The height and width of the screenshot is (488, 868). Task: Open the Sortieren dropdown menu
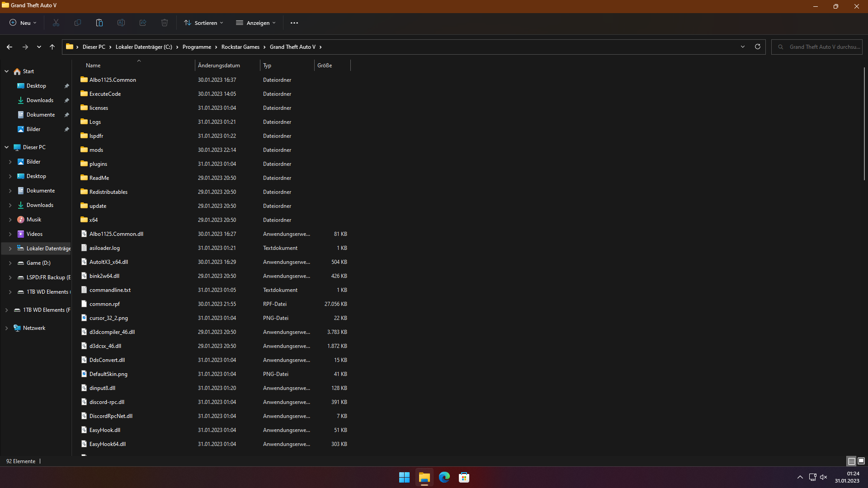pos(203,23)
